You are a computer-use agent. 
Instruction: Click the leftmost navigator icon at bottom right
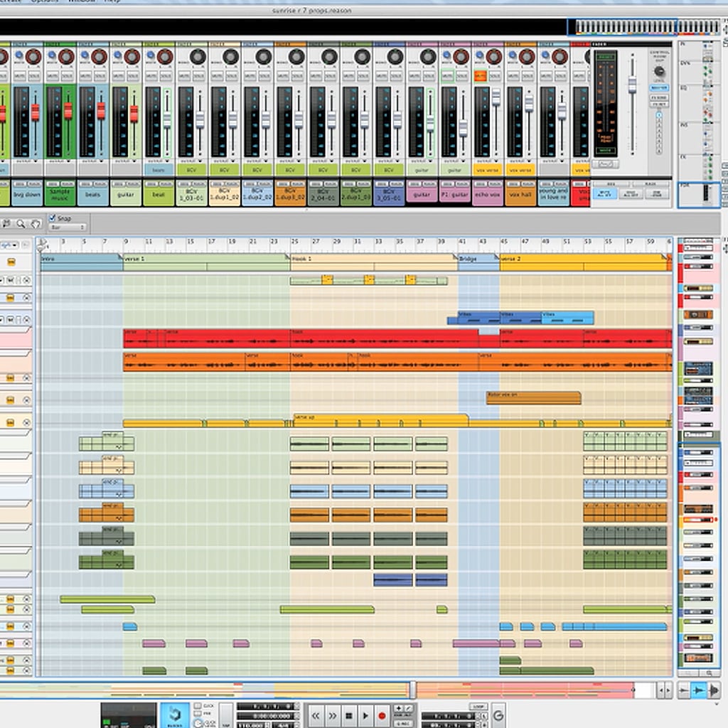coord(684,691)
